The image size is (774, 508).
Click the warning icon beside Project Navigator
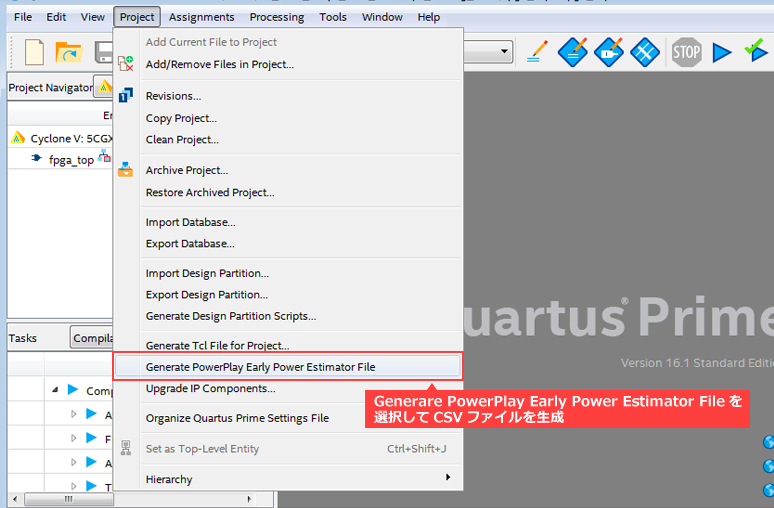coord(104,87)
